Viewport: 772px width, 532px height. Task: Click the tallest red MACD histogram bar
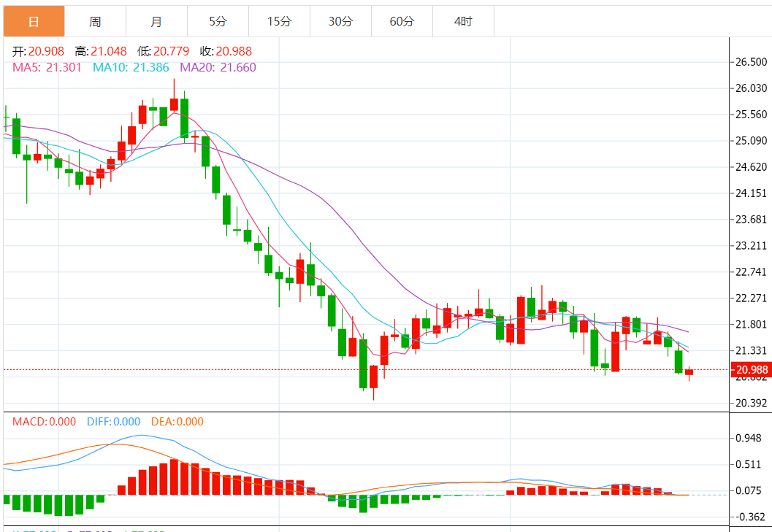point(175,477)
